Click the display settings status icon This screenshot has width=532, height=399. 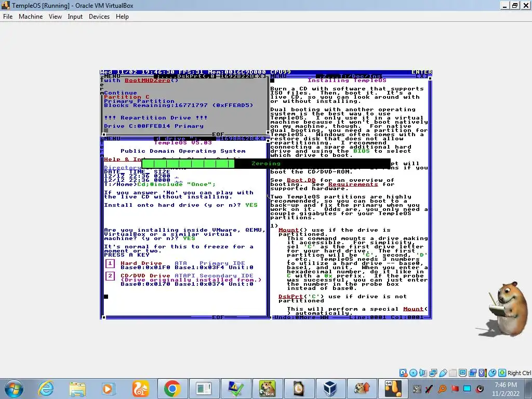[462, 373]
